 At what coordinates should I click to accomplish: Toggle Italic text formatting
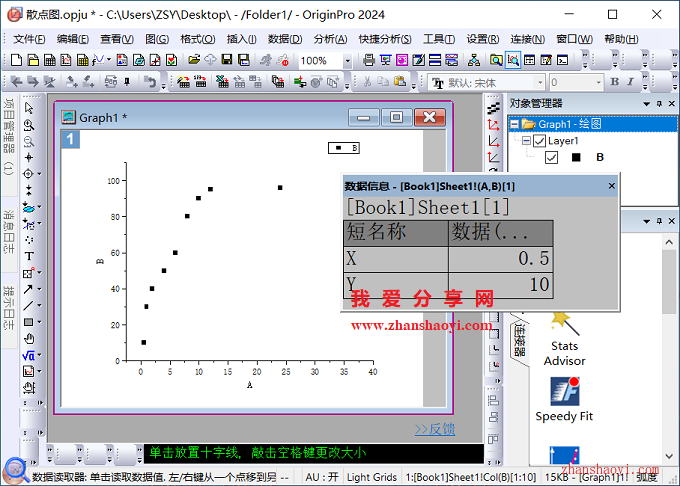[630, 82]
